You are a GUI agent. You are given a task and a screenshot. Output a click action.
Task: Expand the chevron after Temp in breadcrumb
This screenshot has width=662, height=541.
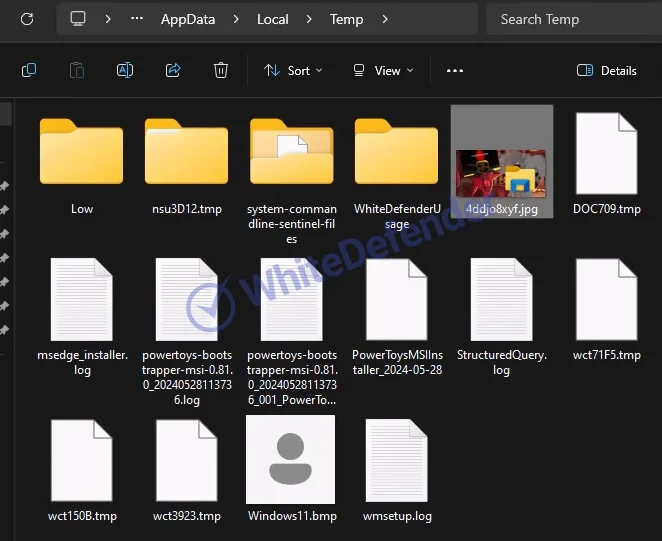pos(385,19)
